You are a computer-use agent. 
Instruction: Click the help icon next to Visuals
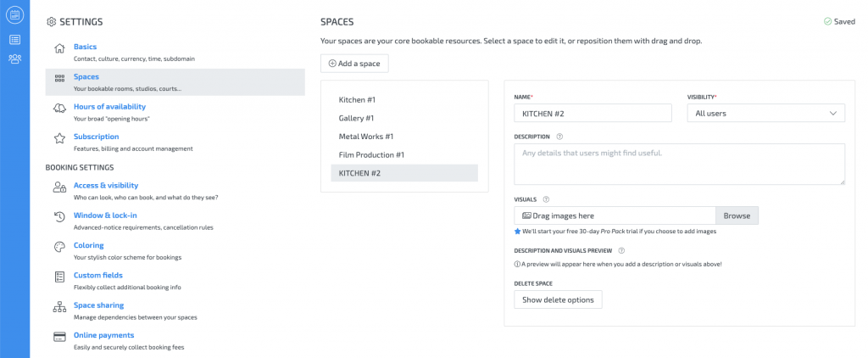tap(546, 199)
